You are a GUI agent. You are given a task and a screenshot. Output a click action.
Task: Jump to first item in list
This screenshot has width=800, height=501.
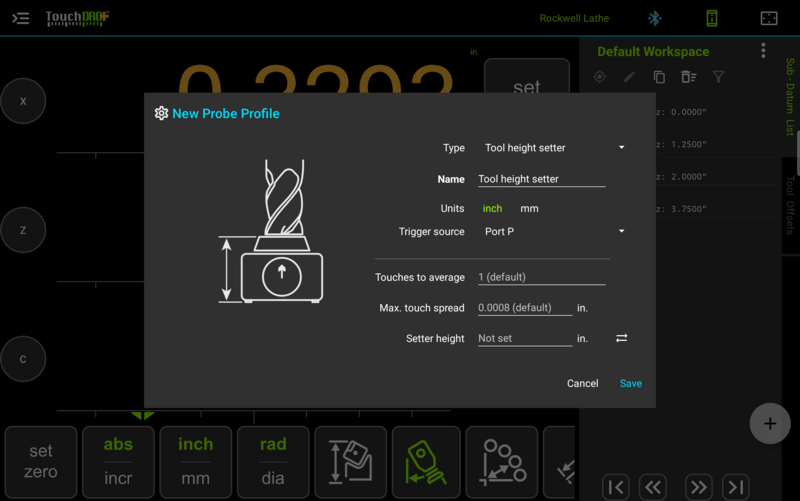(x=616, y=487)
